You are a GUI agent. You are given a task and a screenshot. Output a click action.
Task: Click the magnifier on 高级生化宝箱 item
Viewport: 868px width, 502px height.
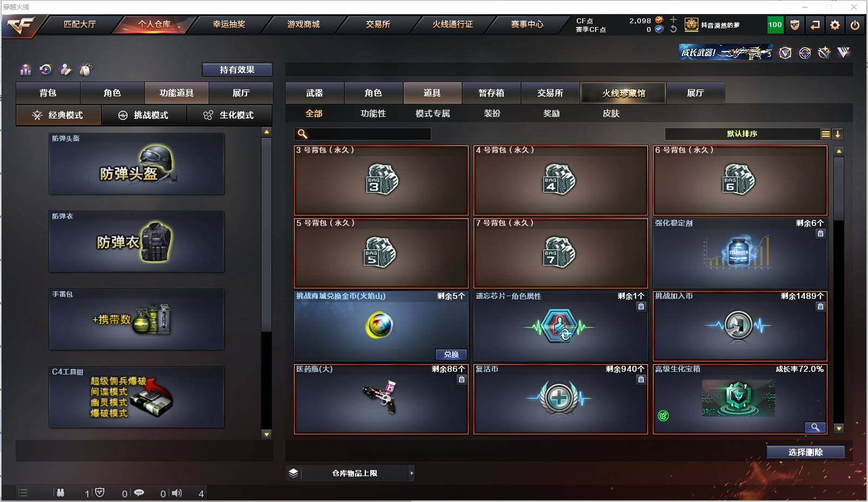[x=815, y=427]
